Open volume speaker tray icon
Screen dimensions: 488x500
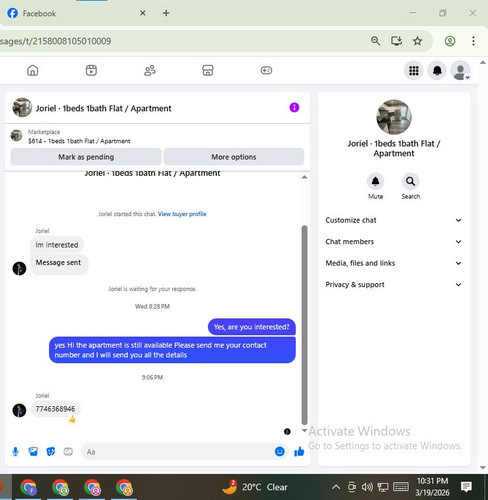(x=367, y=487)
